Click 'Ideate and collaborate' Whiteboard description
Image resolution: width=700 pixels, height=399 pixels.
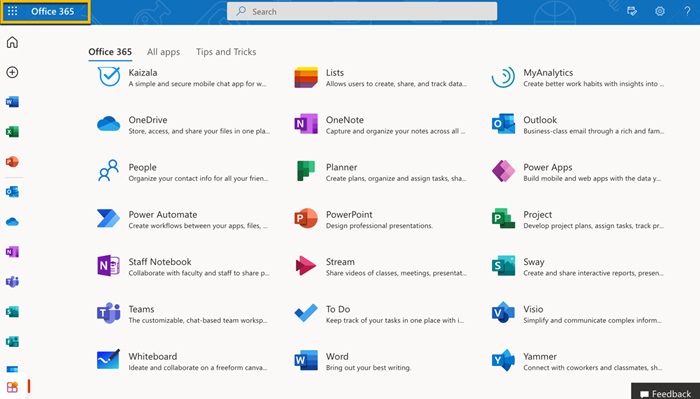click(x=198, y=368)
